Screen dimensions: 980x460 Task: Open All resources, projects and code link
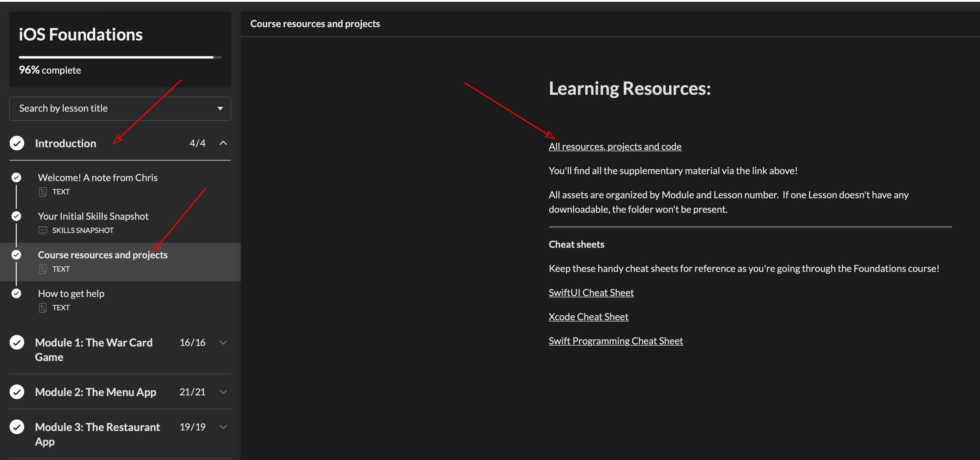tap(615, 146)
